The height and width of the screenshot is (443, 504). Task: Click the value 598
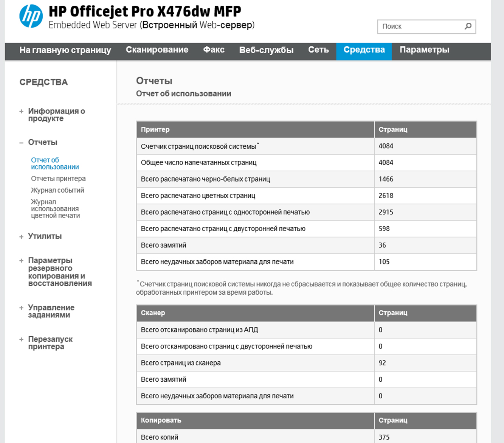[x=384, y=228]
